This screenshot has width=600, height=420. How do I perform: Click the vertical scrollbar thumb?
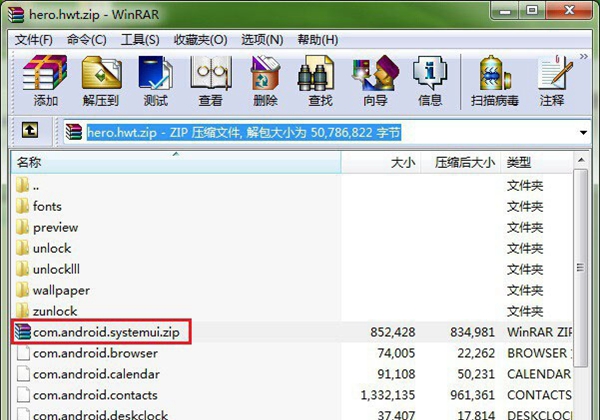tap(581, 268)
